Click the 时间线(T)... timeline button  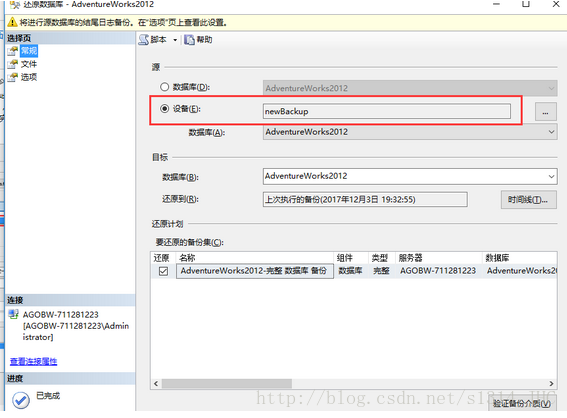[529, 200]
